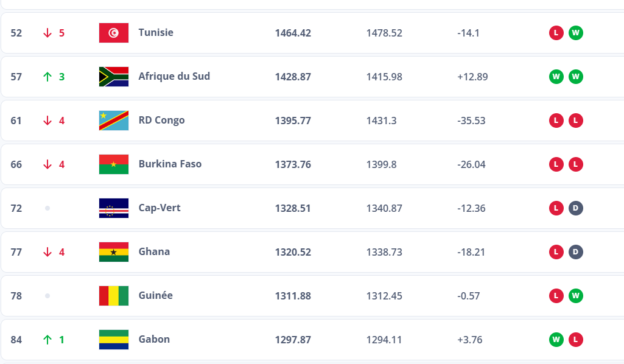Click the green up arrow for Gabon
624x364 pixels.
pos(47,340)
